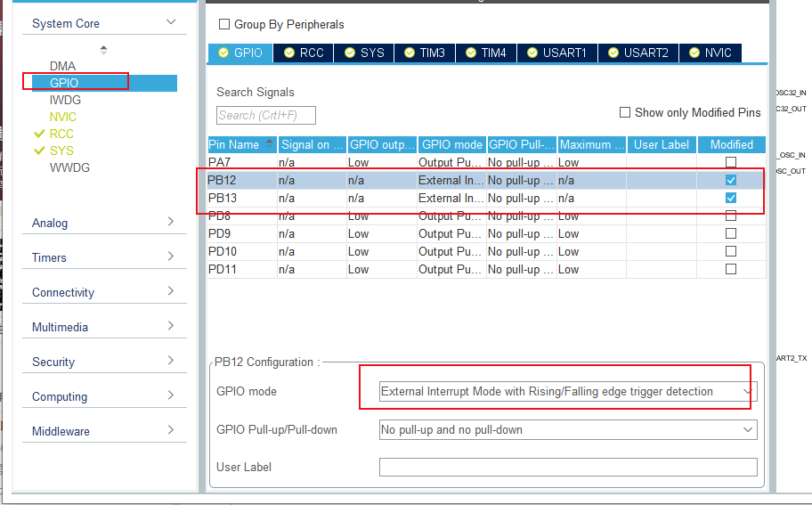Toggle Modified checkbox for PD9 row
Screen dimensions: 812x505
pyautogui.click(x=731, y=233)
